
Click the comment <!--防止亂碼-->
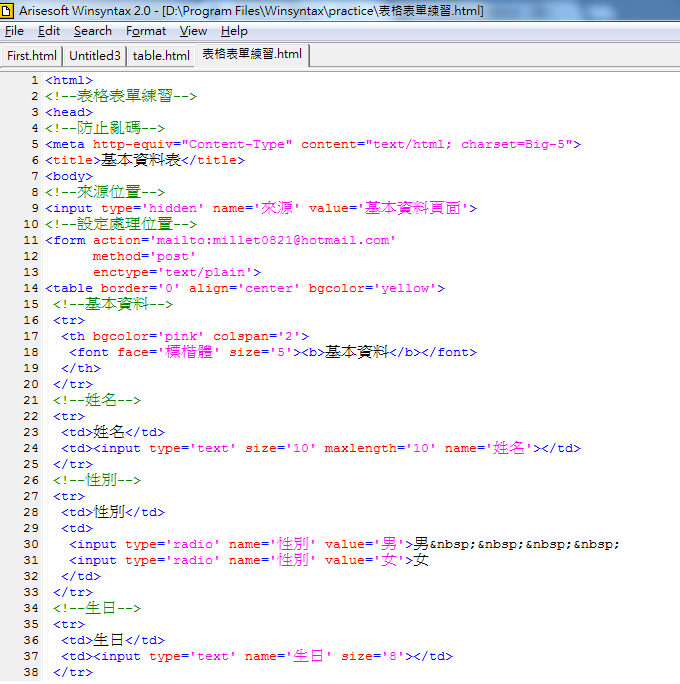tap(105, 128)
